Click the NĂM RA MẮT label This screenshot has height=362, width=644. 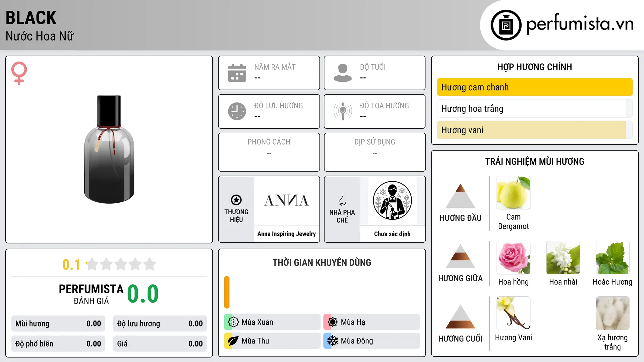[275, 67]
